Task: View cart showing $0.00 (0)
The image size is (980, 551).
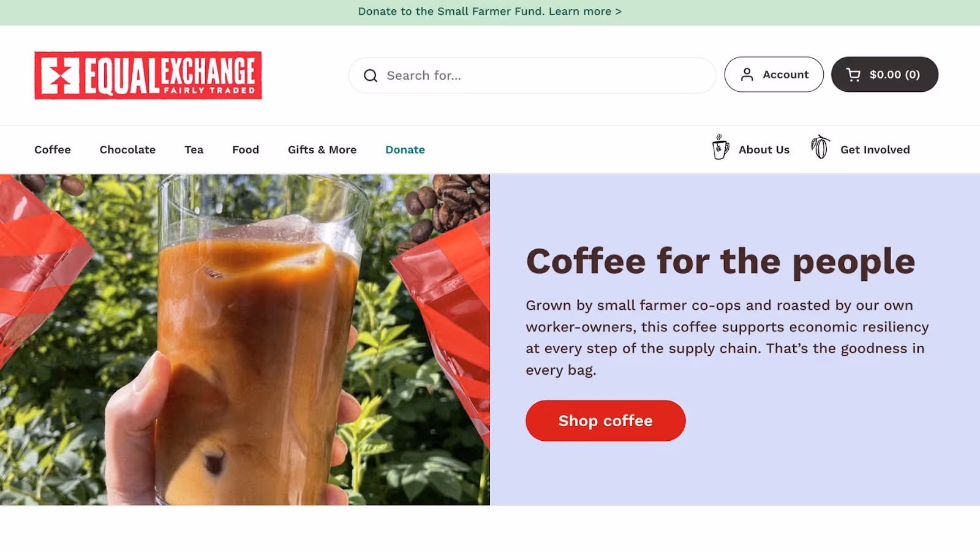Action: pyautogui.click(x=884, y=75)
